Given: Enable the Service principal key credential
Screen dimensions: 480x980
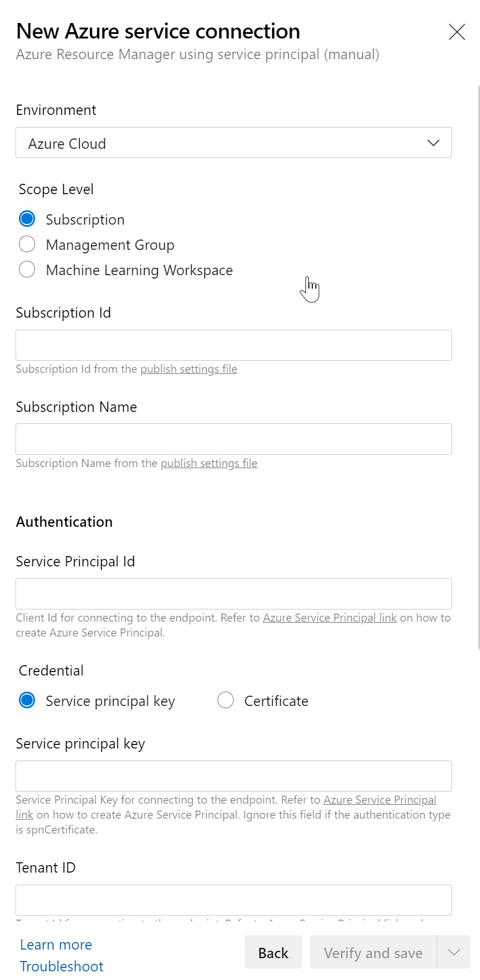Looking at the screenshot, I should [27, 700].
